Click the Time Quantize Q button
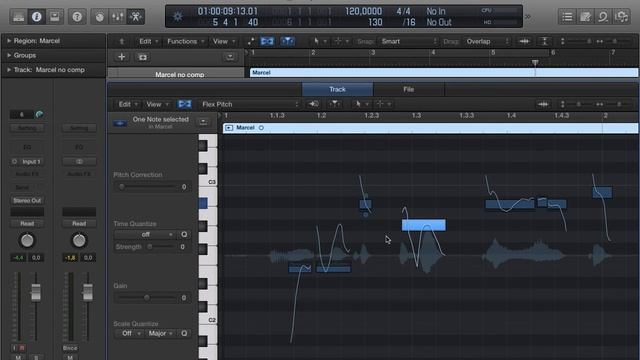 pyautogui.click(x=184, y=235)
